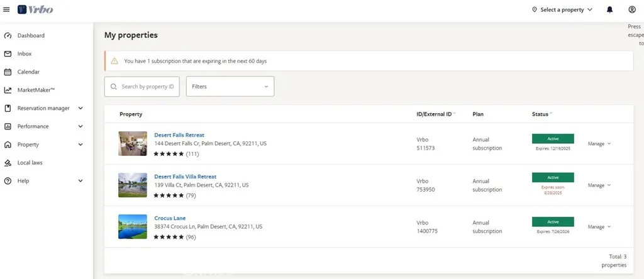Open the Select a property dropdown
The width and height of the screenshot is (644, 279).
pos(562,9)
